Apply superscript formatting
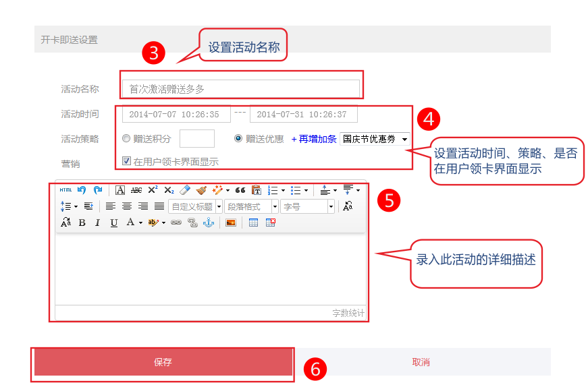This screenshot has height=383, width=588. (153, 190)
